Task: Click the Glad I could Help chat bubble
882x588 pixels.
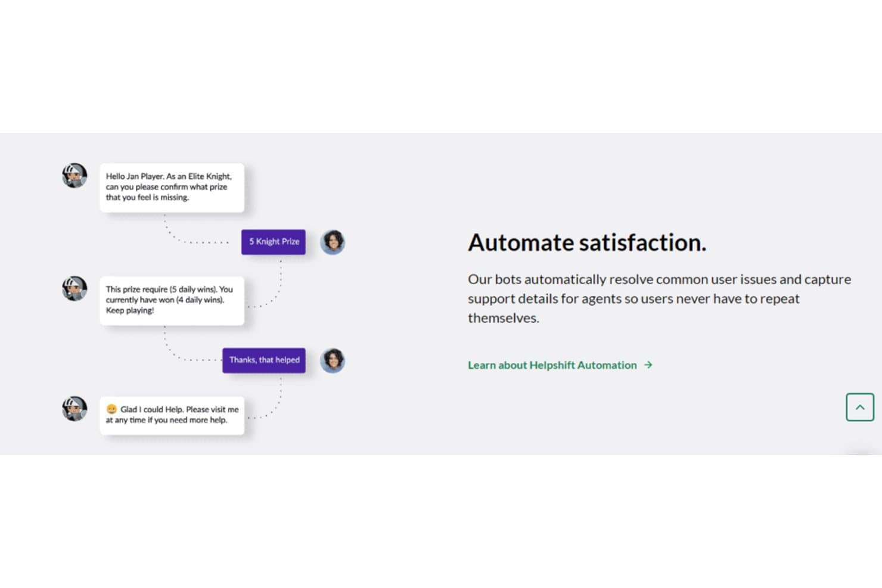Action: pyautogui.click(x=172, y=415)
